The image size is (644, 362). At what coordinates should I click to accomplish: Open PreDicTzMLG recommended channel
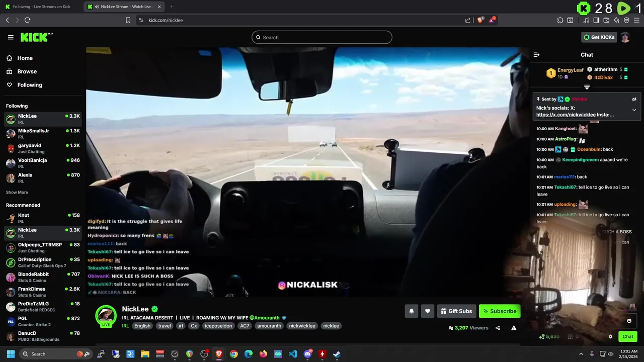click(x=43, y=306)
